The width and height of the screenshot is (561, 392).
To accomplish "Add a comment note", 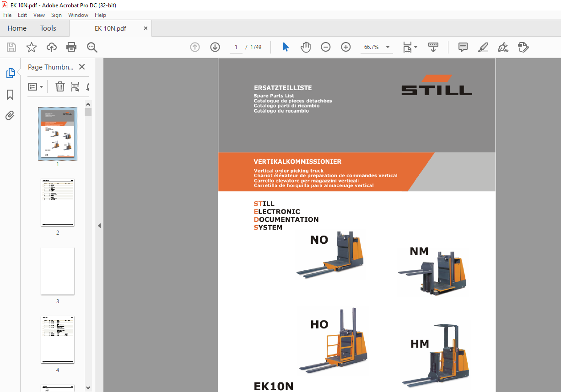I will (463, 47).
